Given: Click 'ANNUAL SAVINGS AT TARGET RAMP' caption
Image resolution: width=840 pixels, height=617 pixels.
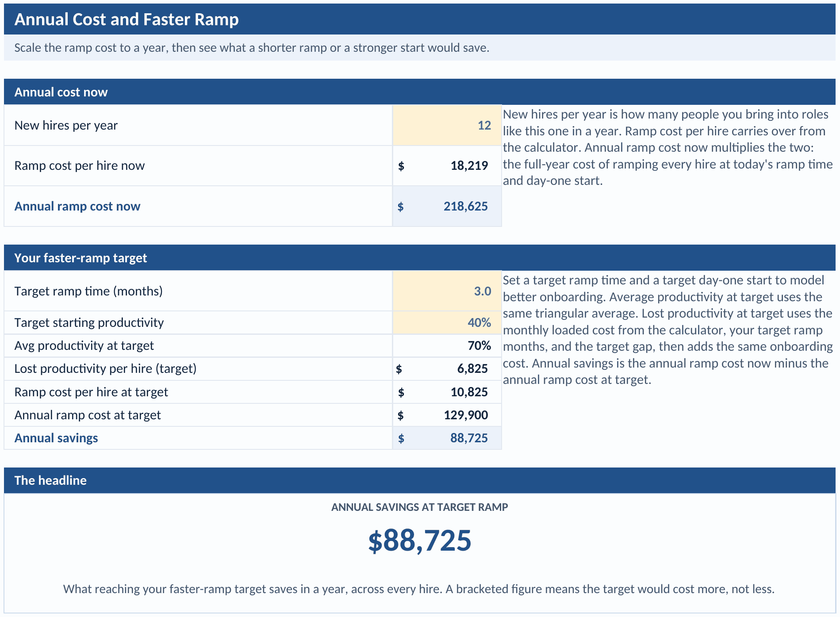Looking at the screenshot, I should click(420, 507).
